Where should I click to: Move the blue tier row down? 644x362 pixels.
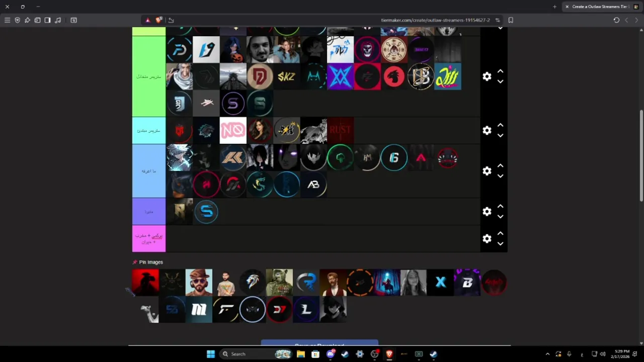point(500,176)
